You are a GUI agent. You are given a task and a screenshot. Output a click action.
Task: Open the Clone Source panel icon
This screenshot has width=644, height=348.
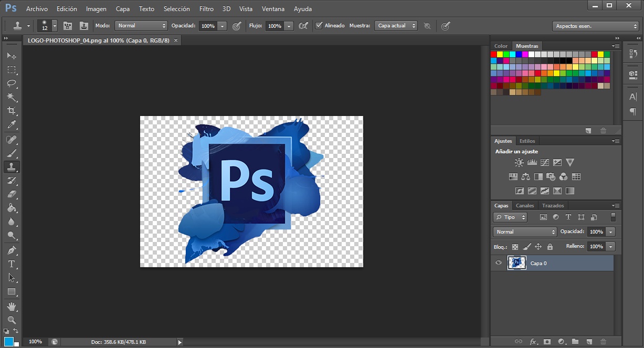[x=83, y=26]
